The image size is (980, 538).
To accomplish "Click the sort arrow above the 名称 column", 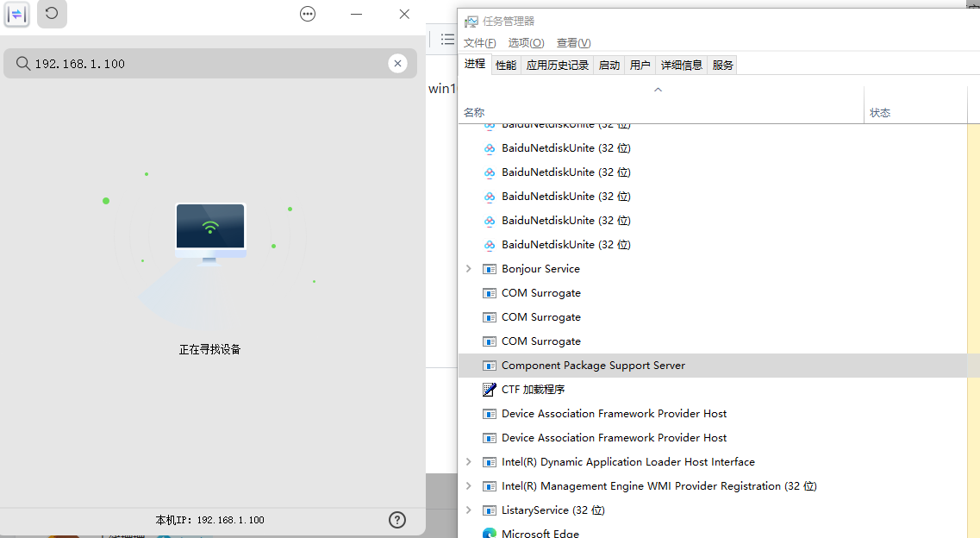I will pyautogui.click(x=658, y=90).
